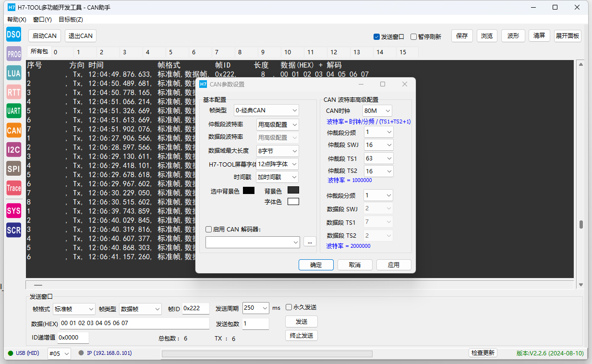
Task: Click the gray IP connection status indicator
Action: pos(81,353)
